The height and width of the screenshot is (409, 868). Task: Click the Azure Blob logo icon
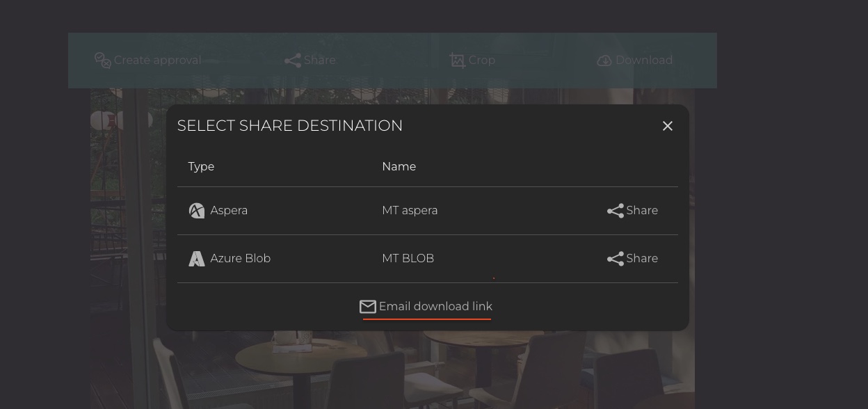click(197, 259)
